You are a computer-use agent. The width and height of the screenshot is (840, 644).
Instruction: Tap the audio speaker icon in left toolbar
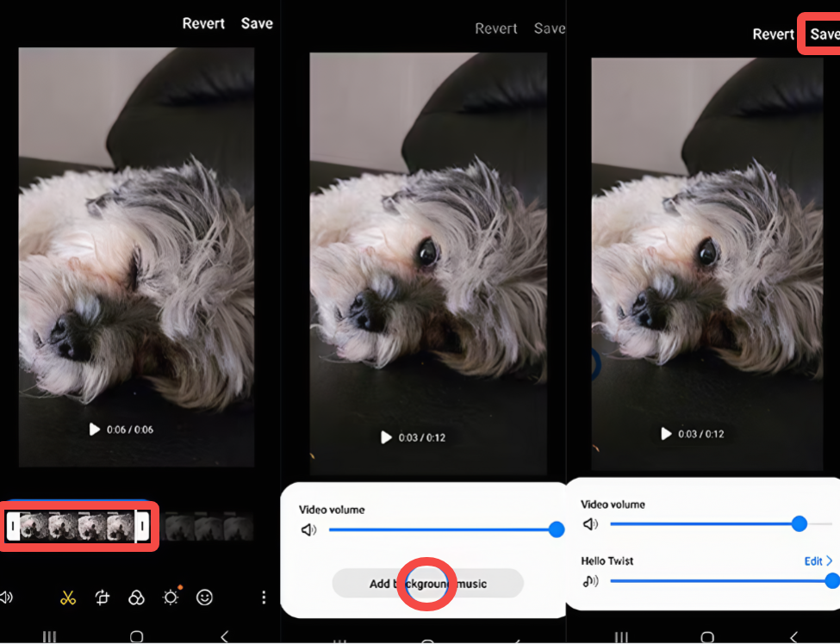(x=7, y=597)
